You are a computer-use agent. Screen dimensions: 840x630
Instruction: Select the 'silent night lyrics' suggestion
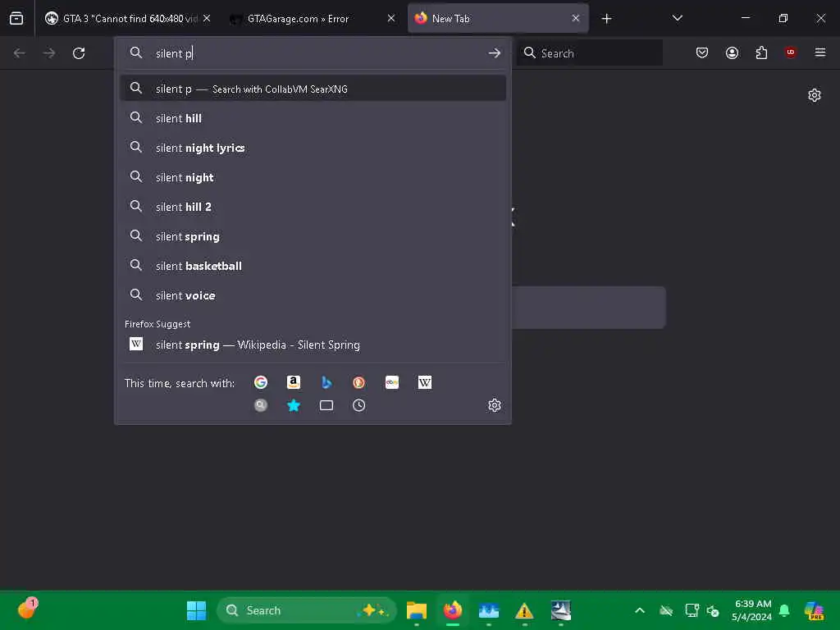pyautogui.click(x=313, y=148)
